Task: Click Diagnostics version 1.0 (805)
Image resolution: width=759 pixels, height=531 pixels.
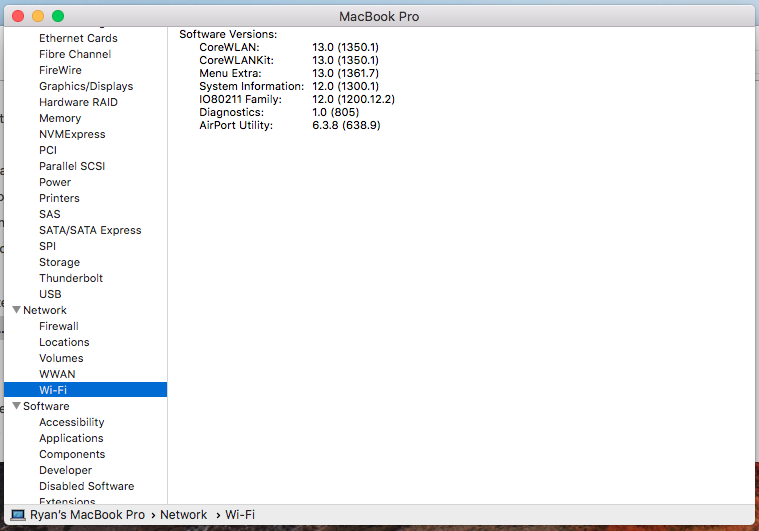Action: click(x=335, y=112)
